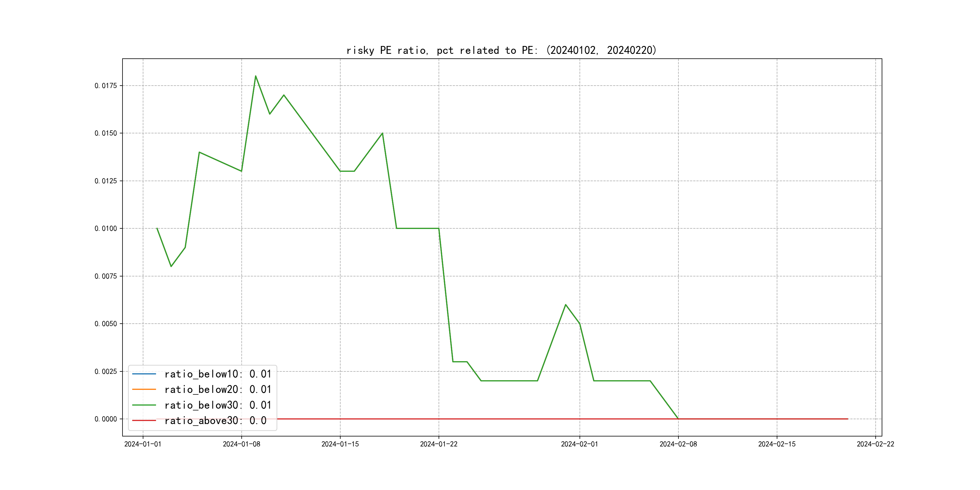
Task: Click the 2024-02-01 x-axis tick label
Action: click(580, 444)
